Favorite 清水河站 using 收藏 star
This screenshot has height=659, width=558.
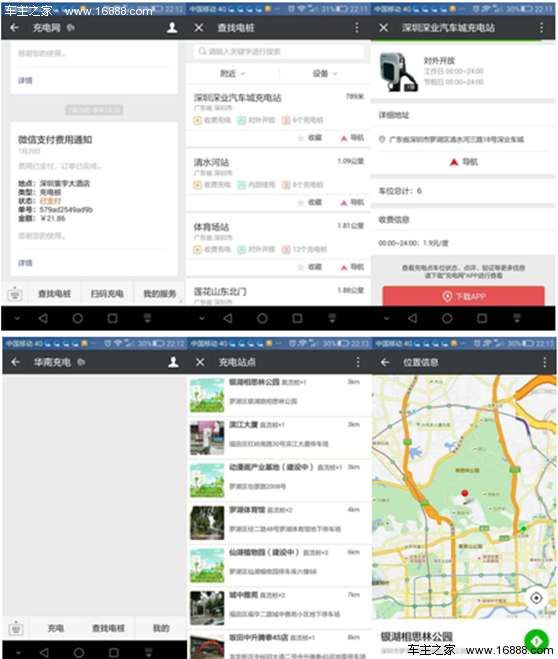310,203
